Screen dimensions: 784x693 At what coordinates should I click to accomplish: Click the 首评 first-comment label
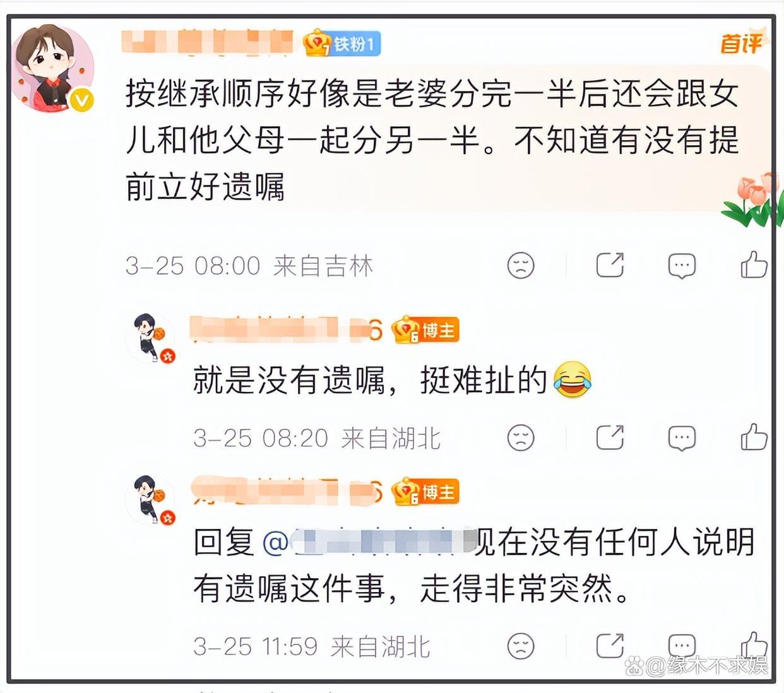click(x=741, y=44)
